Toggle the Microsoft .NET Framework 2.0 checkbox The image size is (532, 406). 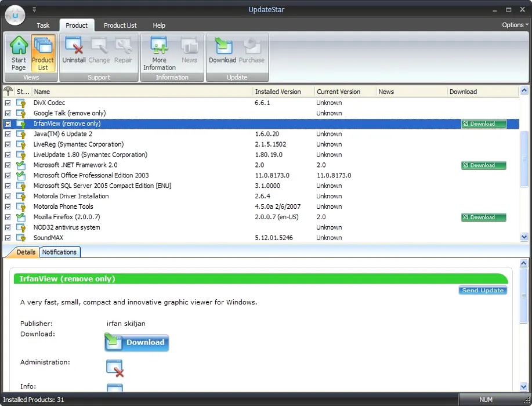coord(8,165)
